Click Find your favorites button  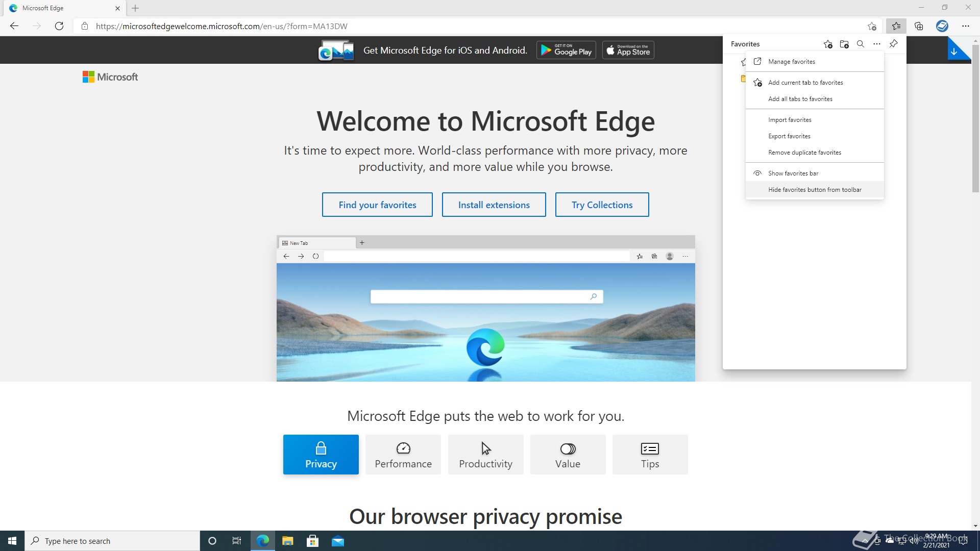point(377,205)
